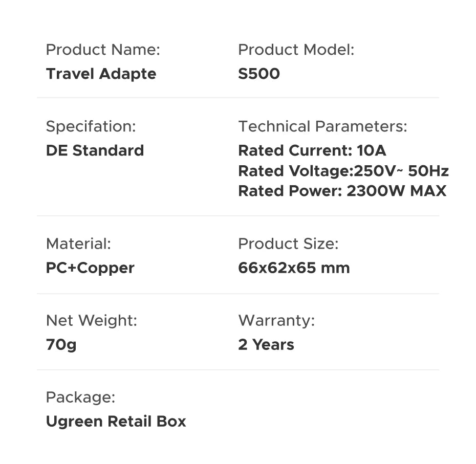Select the "Travel Adapte" product name value
Image resolution: width=476 pixels, height=464 pixels.
pos(101,74)
